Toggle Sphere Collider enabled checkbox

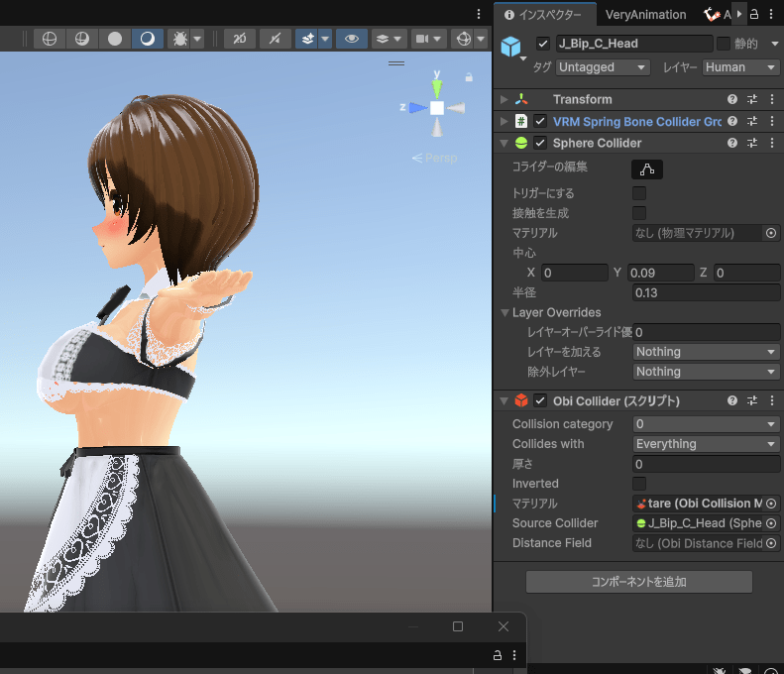point(540,143)
